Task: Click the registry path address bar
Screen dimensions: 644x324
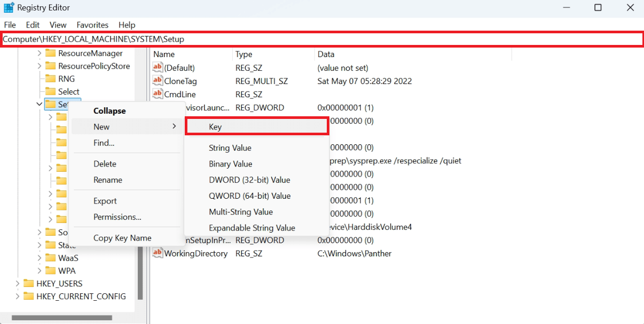Action: pos(322,39)
